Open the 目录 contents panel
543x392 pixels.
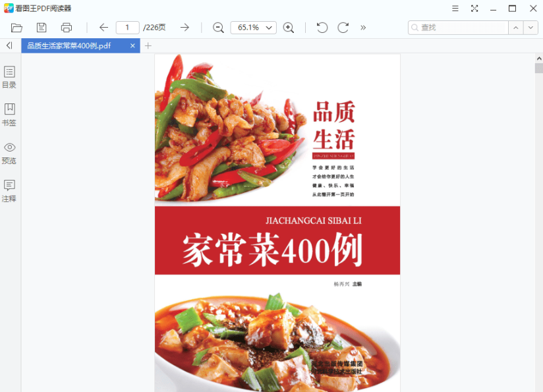[9, 77]
